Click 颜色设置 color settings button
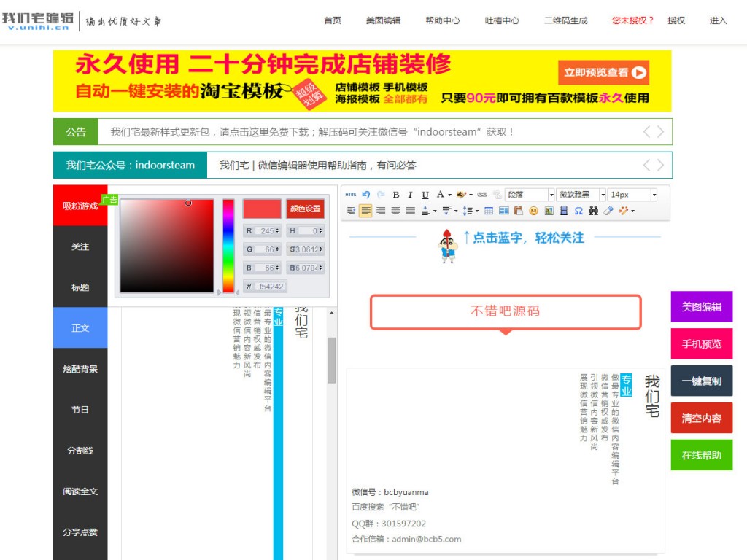Image resolution: width=747 pixels, height=560 pixels. (x=305, y=209)
